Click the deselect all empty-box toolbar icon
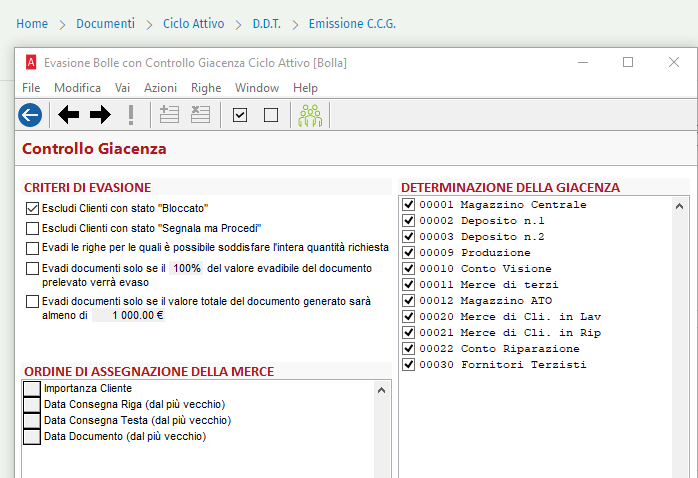The image size is (698, 478). tap(271, 115)
